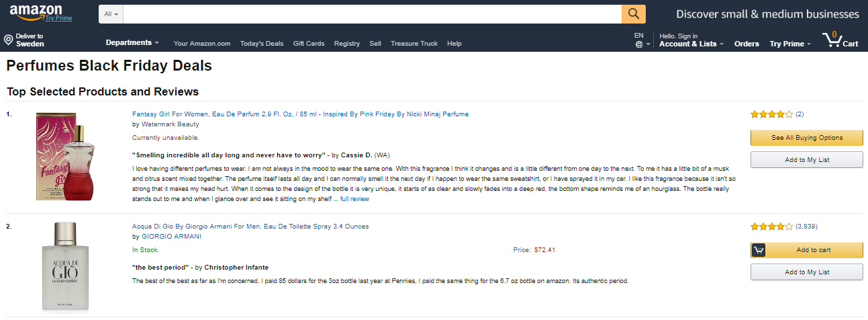Viewport: 868px width, 320px height.
Task: Open the shopping cart icon
Action: [x=832, y=40]
